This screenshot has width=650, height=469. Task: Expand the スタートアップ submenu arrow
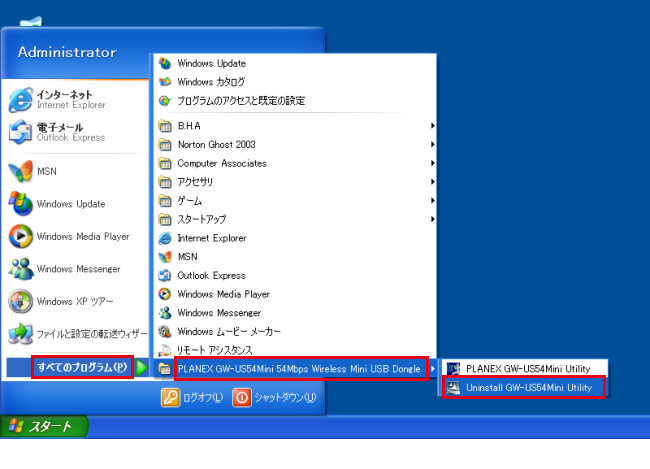(432, 219)
